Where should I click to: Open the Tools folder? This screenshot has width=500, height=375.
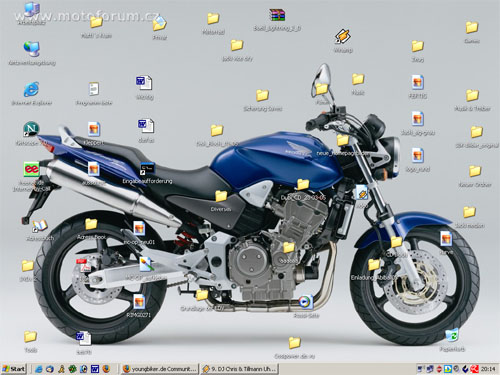(x=30, y=337)
